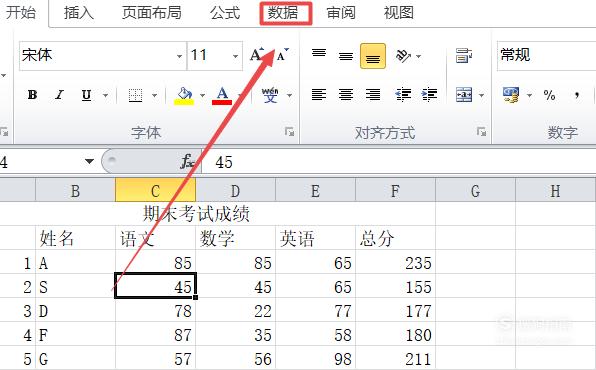Click merge and center icon
This screenshot has height=370, width=596.
pos(464,95)
